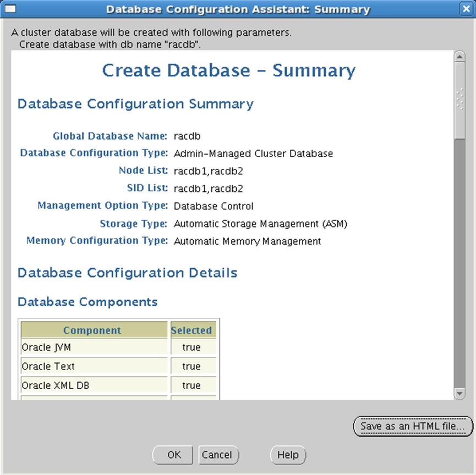
Task: Click the Database Configuration Summary heading
Action: [135, 104]
